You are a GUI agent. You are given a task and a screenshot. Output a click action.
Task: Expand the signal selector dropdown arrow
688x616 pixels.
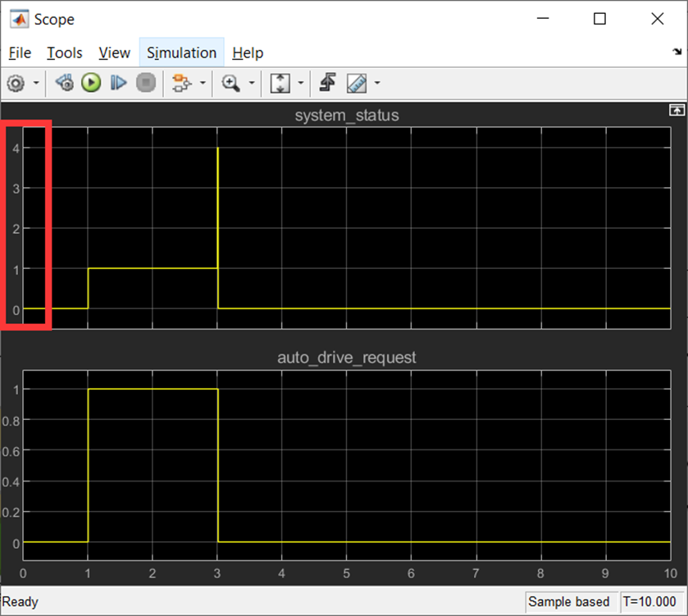(203, 83)
